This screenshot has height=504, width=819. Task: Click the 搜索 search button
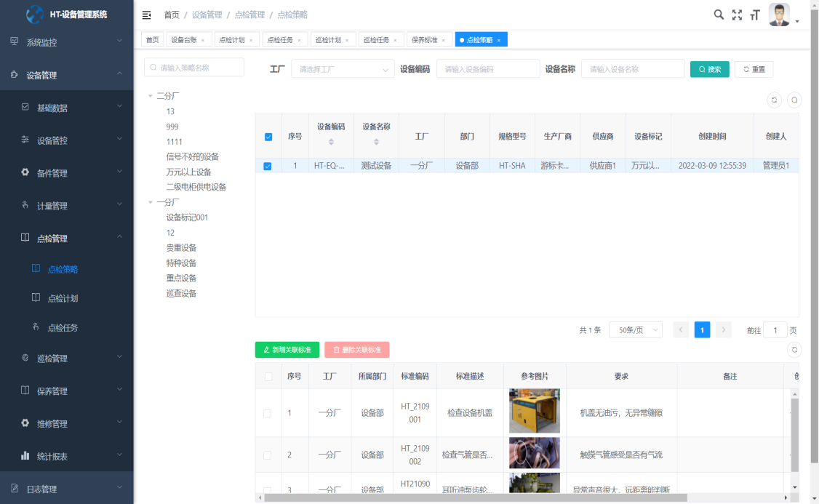709,69
